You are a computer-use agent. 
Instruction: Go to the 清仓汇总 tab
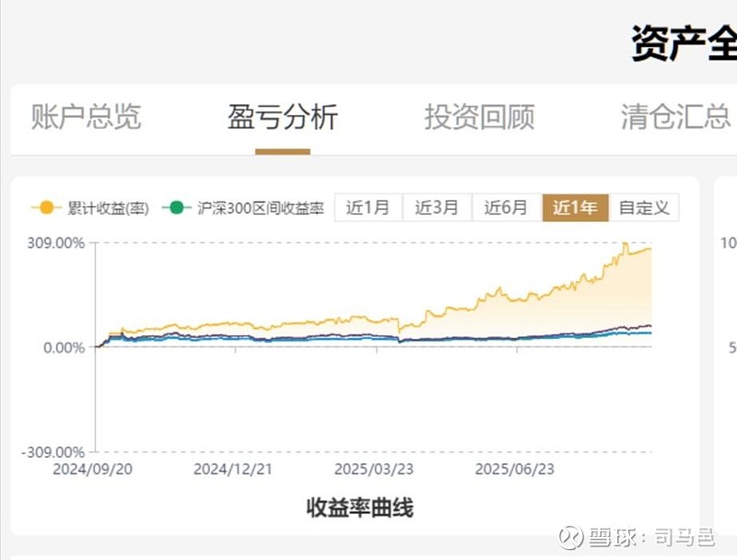point(675,117)
